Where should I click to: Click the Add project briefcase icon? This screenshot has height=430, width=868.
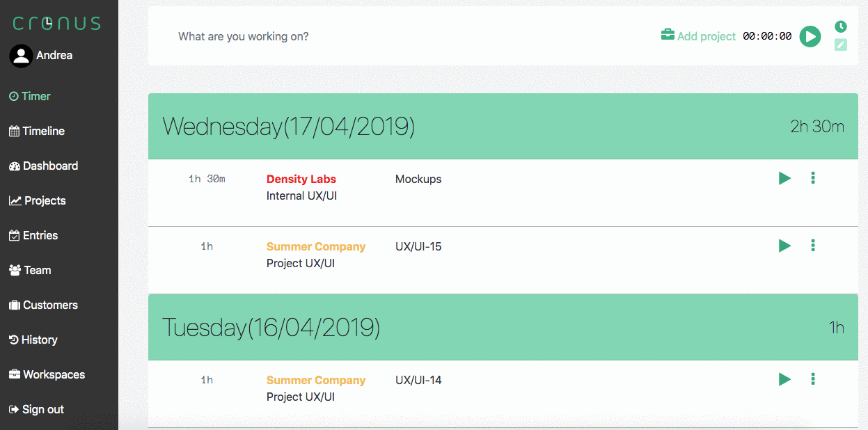click(668, 35)
